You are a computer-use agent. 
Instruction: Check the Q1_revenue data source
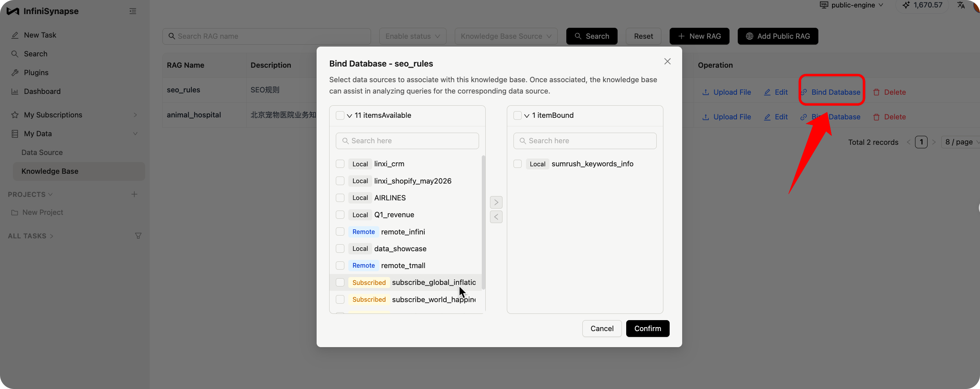(x=340, y=214)
